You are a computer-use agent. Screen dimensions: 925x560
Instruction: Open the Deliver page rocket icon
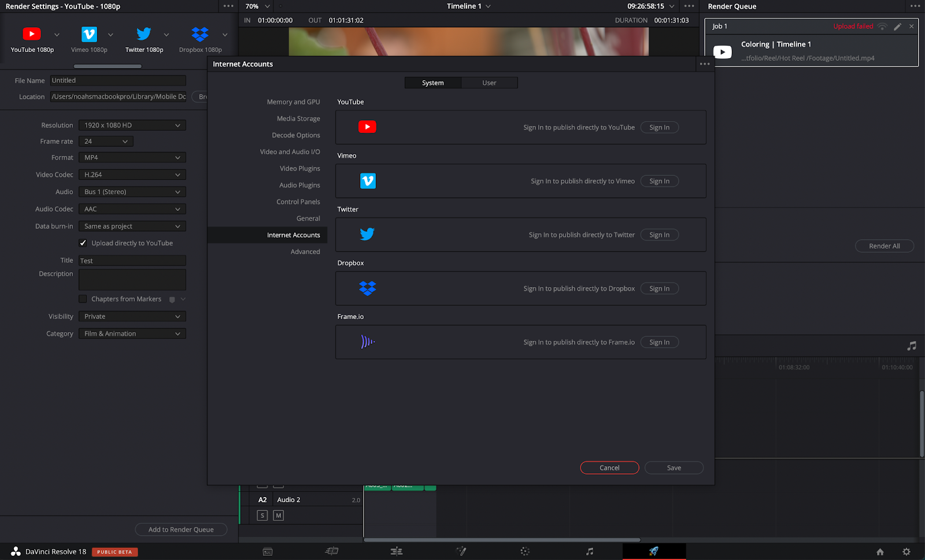pos(654,551)
